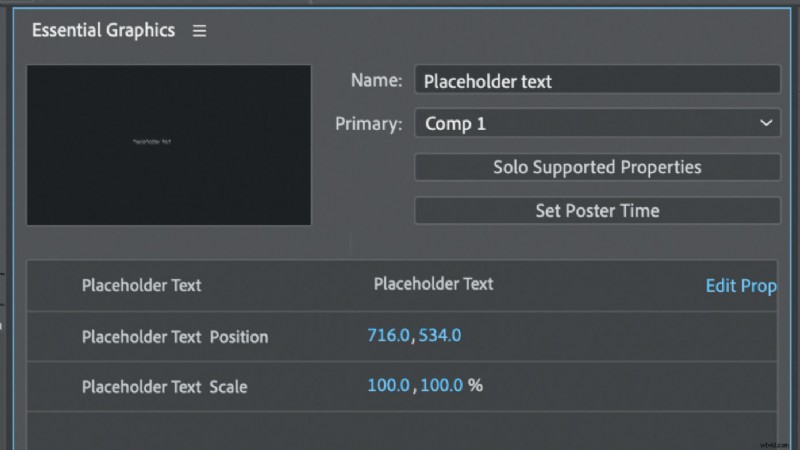Click the chevron arrow beside Comp 1
Screen dimensions: 800x450
pos(766,124)
